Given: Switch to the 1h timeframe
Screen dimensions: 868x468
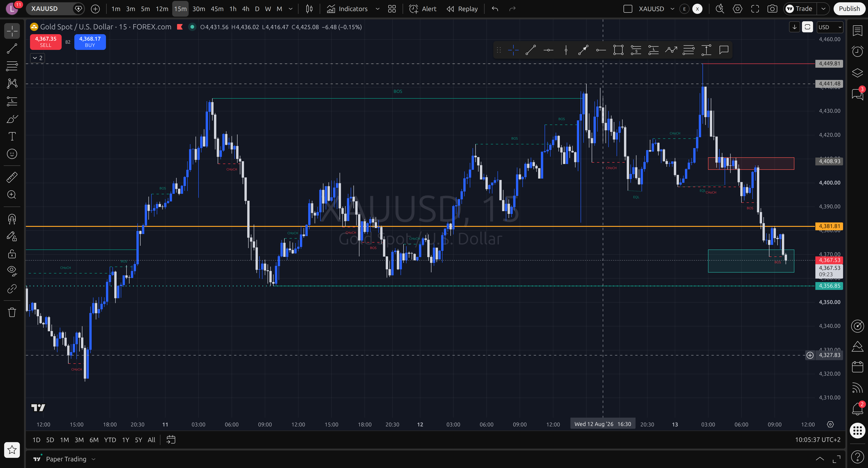Looking at the screenshot, I should (x=233, y=9).
